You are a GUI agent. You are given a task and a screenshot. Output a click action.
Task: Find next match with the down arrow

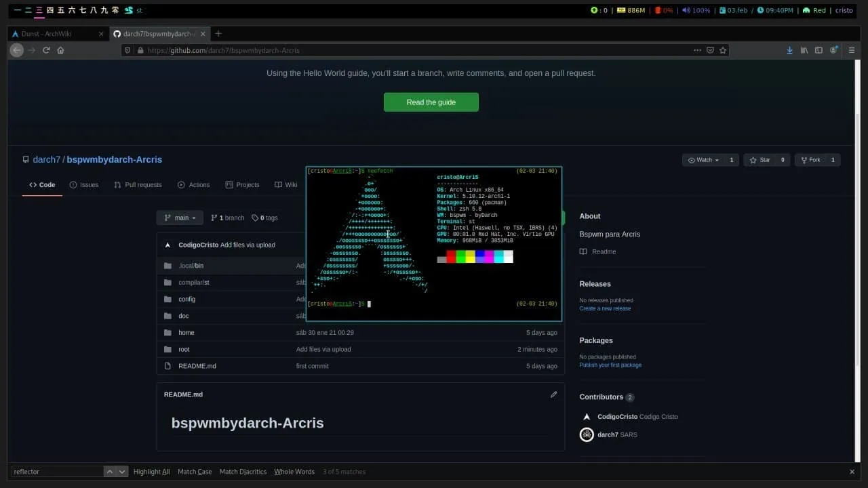[x=122, y=472]
